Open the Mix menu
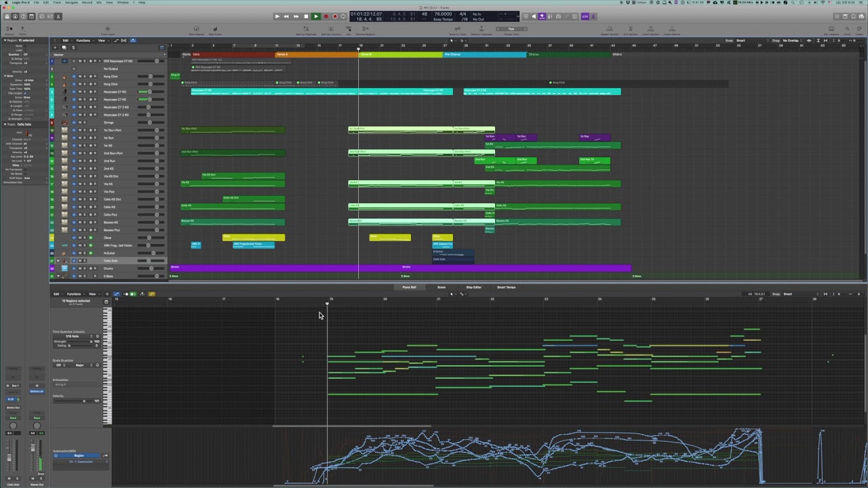The height and width of the screenshot is (488, 868). click(99, 3)
